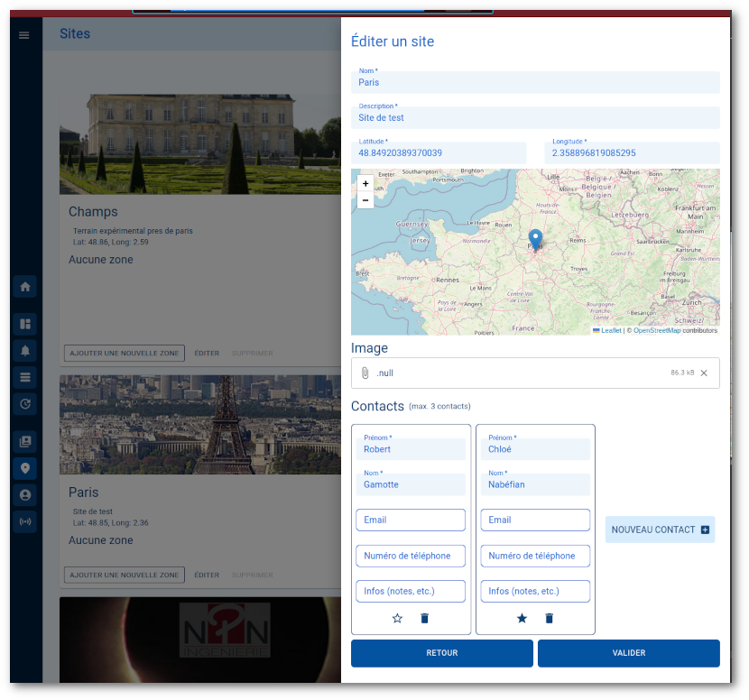Viewport: 749px width, 700px height.
Task: Delete the Chloé Nabéfian contact
Action: click(550, 618)
